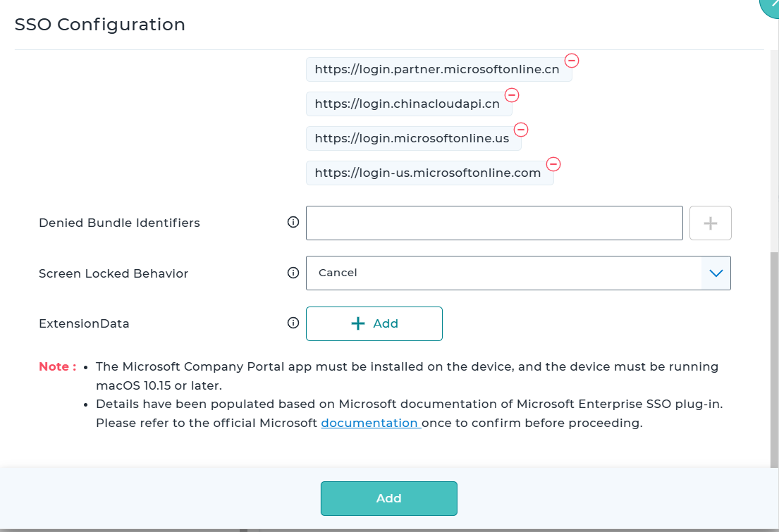The height and width of the screenshot is (532, 779).
Task: Show info for ExtensionData
Action: coord(293,323)
